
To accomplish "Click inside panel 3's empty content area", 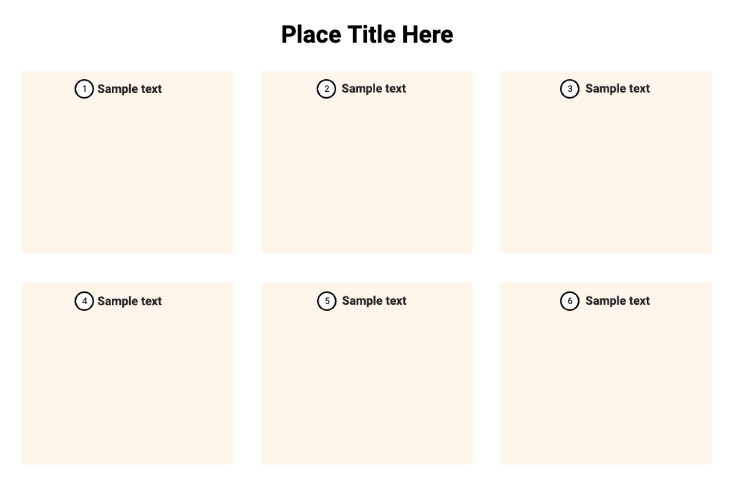I will (606, 175).
